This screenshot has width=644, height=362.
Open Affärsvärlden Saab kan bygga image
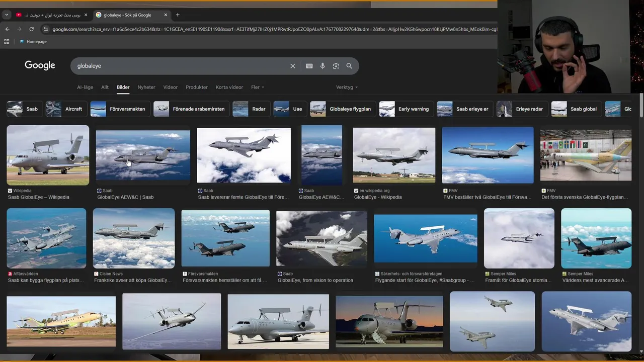coord(46,238)
